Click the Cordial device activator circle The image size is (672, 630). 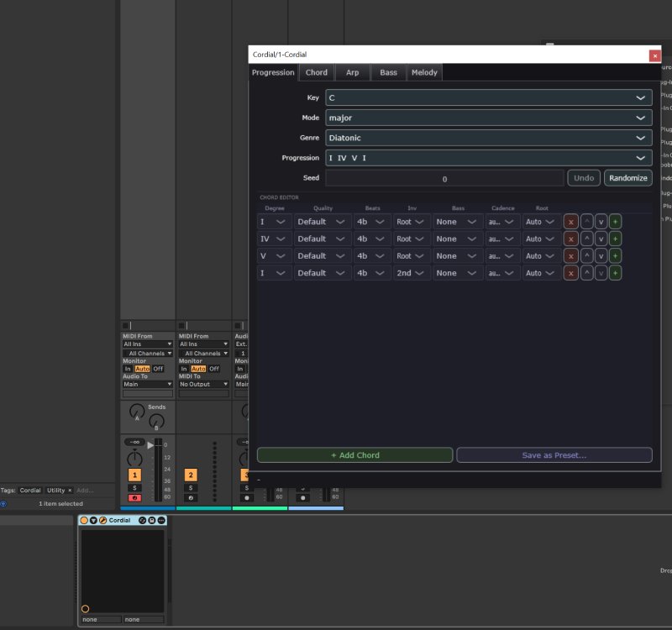(84, 520)
